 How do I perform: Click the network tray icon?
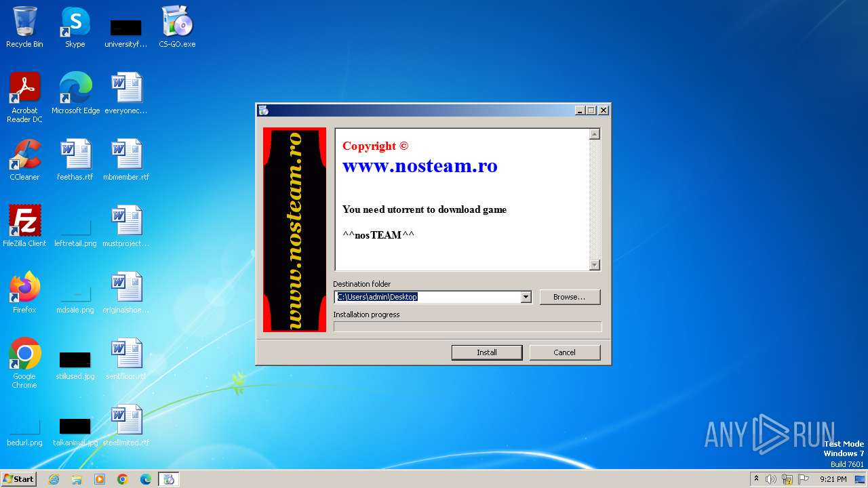[787, 479]
